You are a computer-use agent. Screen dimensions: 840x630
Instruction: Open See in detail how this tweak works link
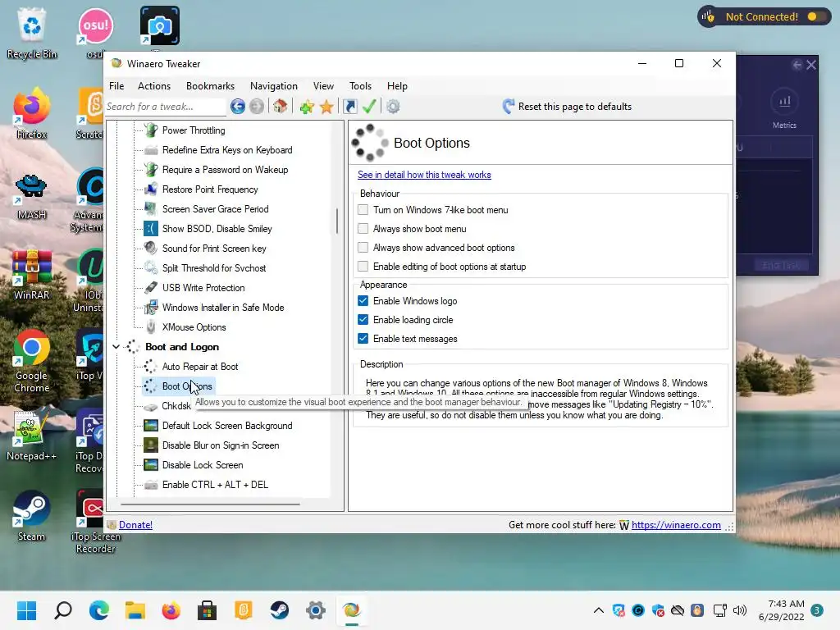(424, 175)
